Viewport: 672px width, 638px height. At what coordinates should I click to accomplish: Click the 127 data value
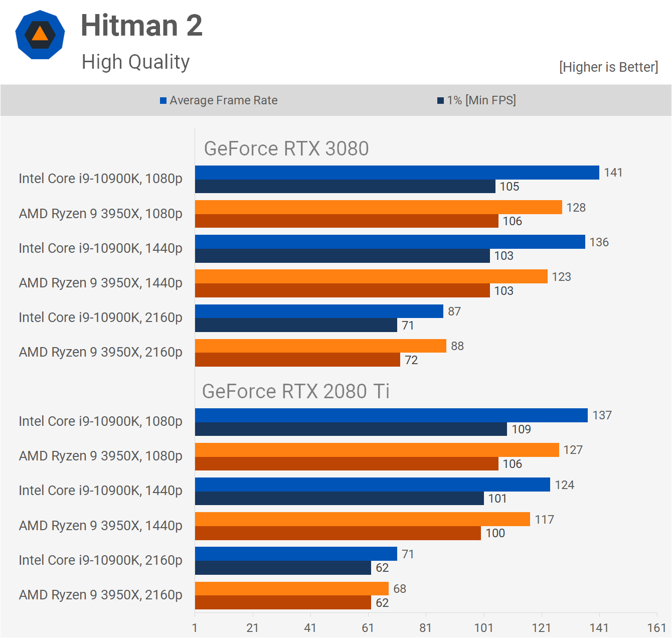573,450
